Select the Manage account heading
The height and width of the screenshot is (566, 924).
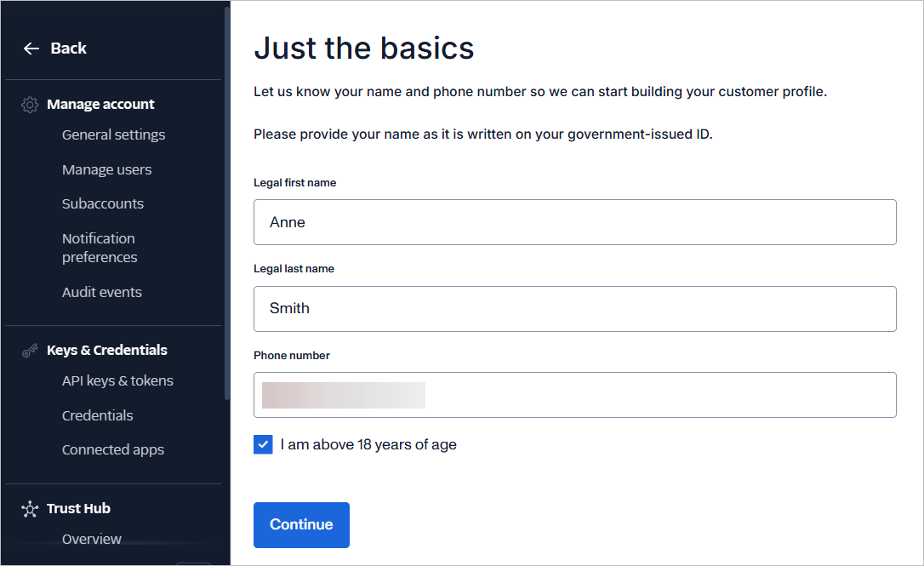(100, 105)
